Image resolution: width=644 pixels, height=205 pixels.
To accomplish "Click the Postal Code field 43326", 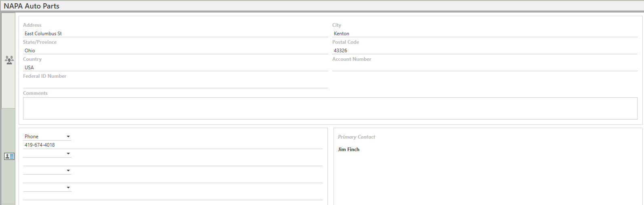I will [485, 50].
